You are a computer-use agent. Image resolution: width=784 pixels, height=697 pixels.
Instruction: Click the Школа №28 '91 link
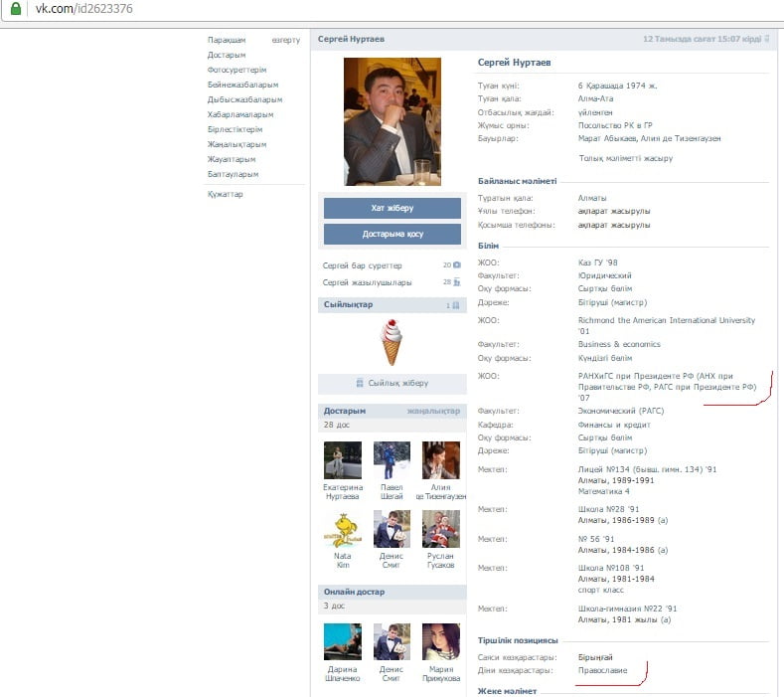click(x=608, y=509)
